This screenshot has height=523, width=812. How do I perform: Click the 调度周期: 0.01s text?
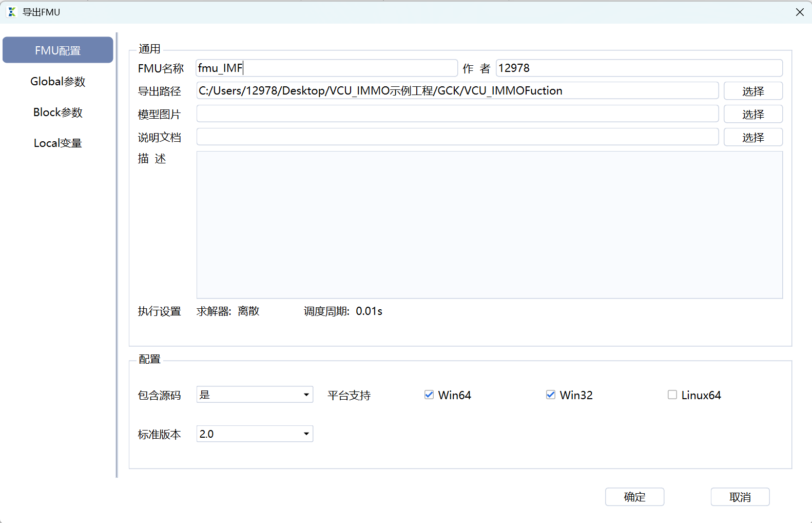pos(343,311)
